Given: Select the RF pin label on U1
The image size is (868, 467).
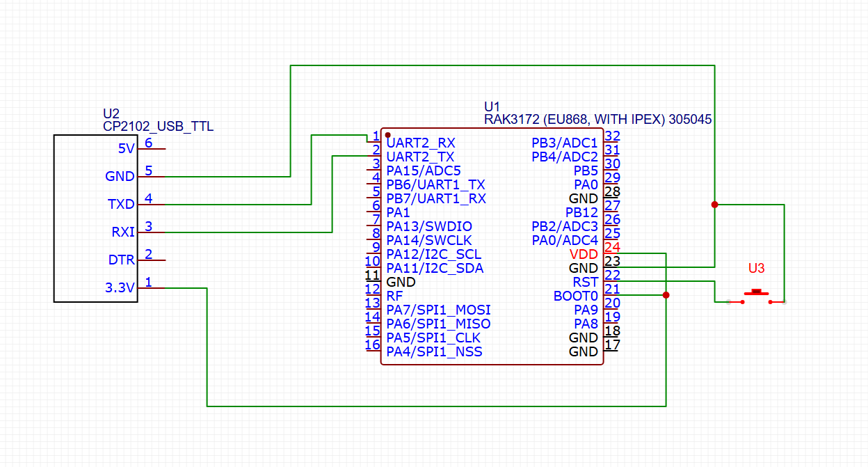Looking at the screenshot, I should pyautogui.click(x=394, y=296).
